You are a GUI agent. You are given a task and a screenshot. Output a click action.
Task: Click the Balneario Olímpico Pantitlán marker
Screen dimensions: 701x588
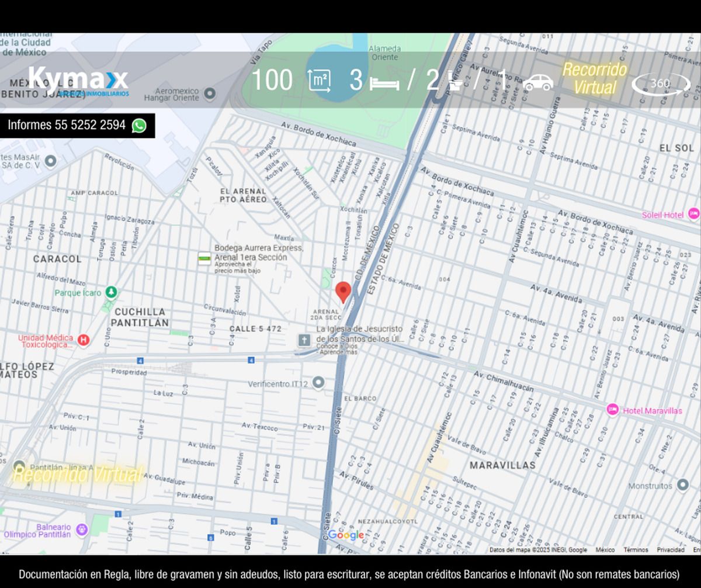[81, 530]
